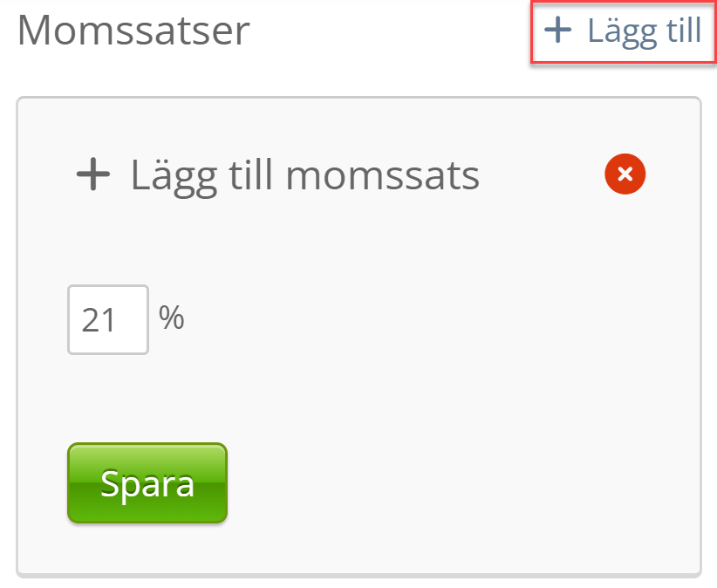Screen dimensions: 717x588
Task: Dismiss the Lägg till momssats form
Action: tap(625, 174)
